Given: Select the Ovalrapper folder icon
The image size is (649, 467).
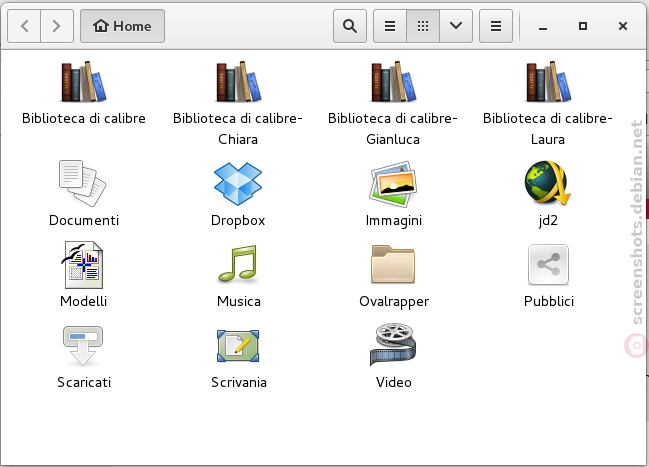Looking at the screenshot, I should tap(393, 264).
